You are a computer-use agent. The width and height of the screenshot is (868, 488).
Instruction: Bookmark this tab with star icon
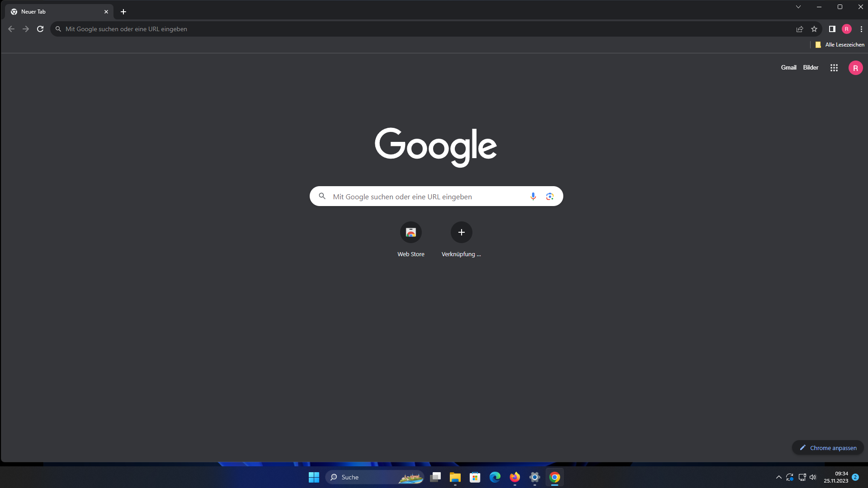pos(814,29)
